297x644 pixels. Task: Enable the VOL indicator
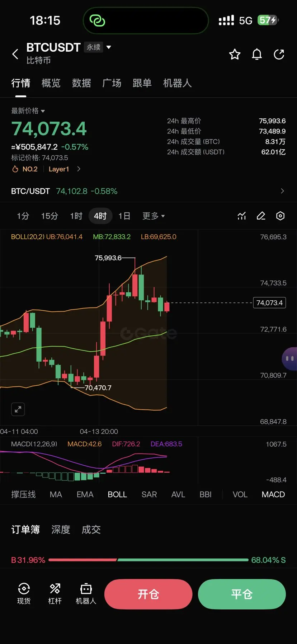[x=240, y=494]
